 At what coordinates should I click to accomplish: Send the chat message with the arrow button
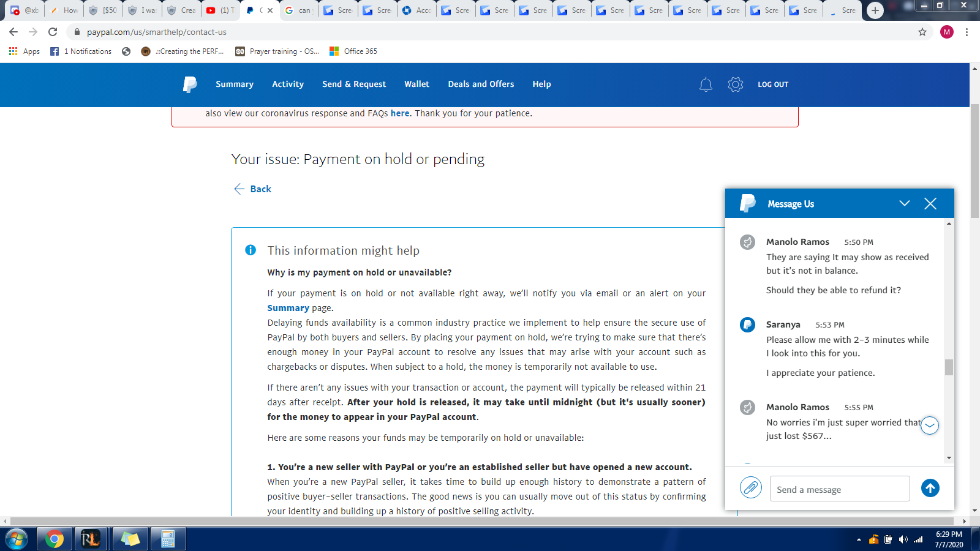(930, 488)
